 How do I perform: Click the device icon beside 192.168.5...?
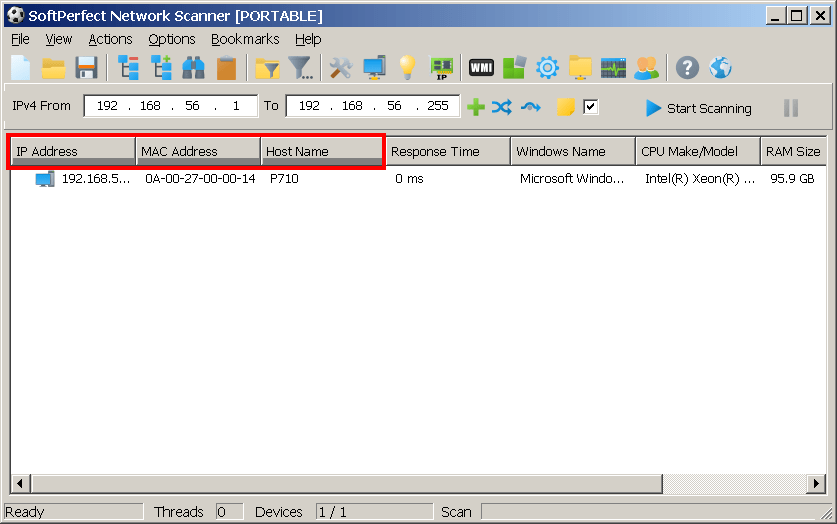tap(45, 179)
